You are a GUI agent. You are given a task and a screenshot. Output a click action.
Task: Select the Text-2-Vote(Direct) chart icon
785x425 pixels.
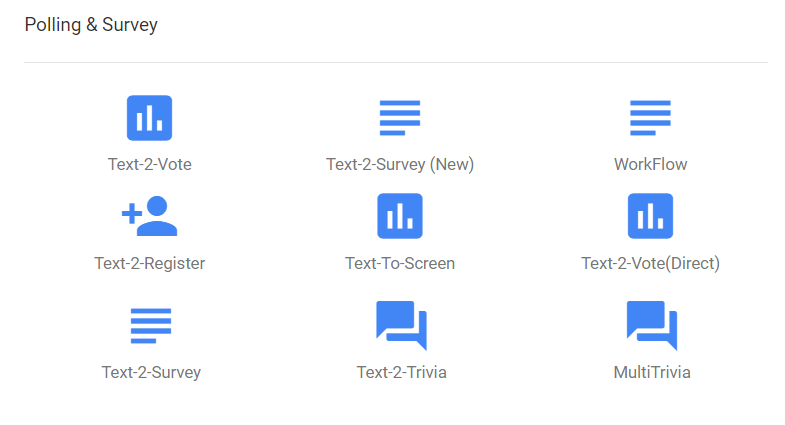point(650,216)
